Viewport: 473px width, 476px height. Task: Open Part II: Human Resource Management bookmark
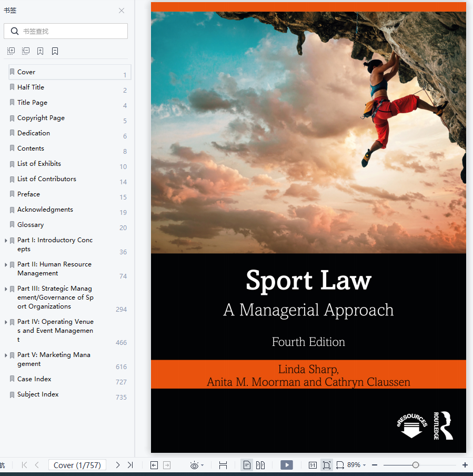point(54,269)
